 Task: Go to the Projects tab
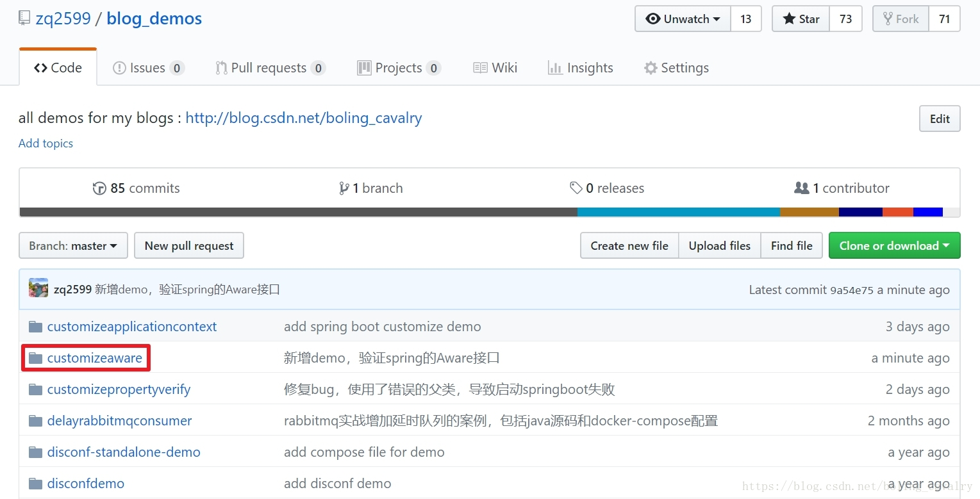point(399,68)
